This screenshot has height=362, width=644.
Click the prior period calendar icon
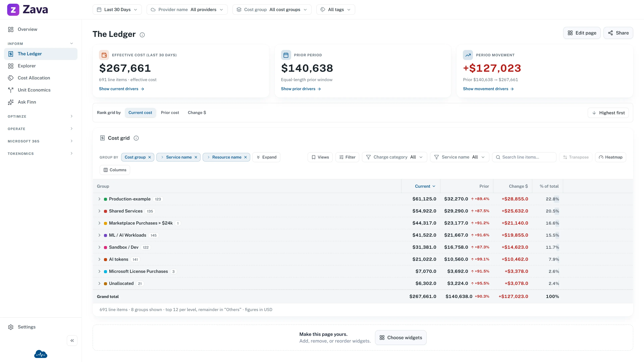(x=286, y=55)
